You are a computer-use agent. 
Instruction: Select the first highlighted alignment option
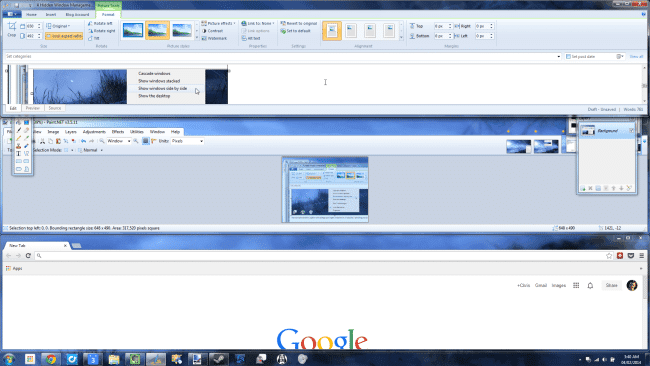pos(332,31)
